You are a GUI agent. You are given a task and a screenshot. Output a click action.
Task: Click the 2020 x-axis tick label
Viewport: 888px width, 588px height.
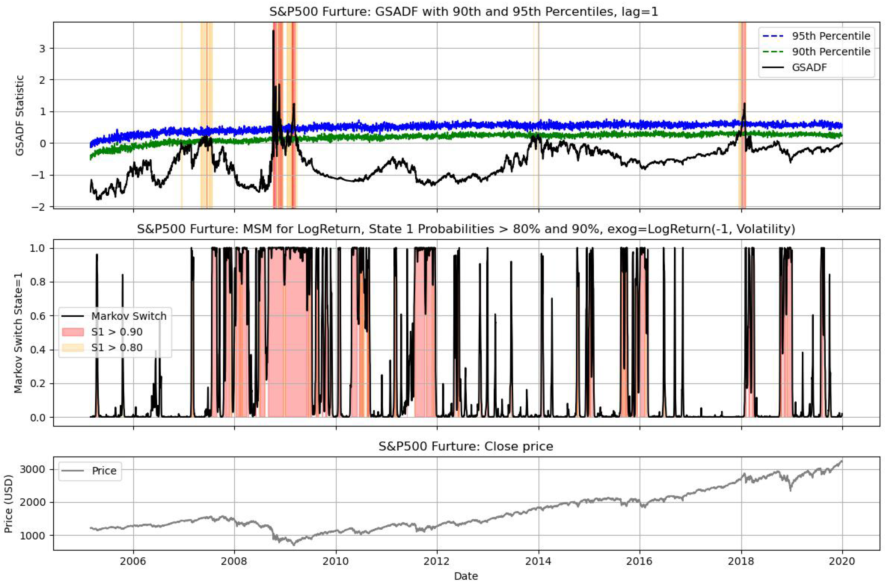pos(843,561)
